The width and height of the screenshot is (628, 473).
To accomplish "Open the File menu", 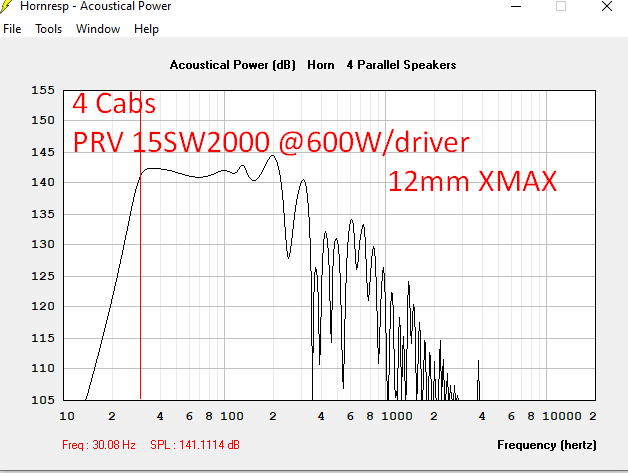I will tap(12, 29).
